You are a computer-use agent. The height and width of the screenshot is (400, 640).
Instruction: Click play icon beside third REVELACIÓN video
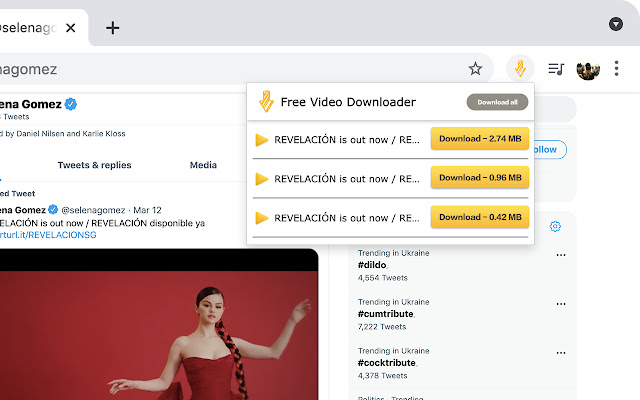tap(262, 217)
